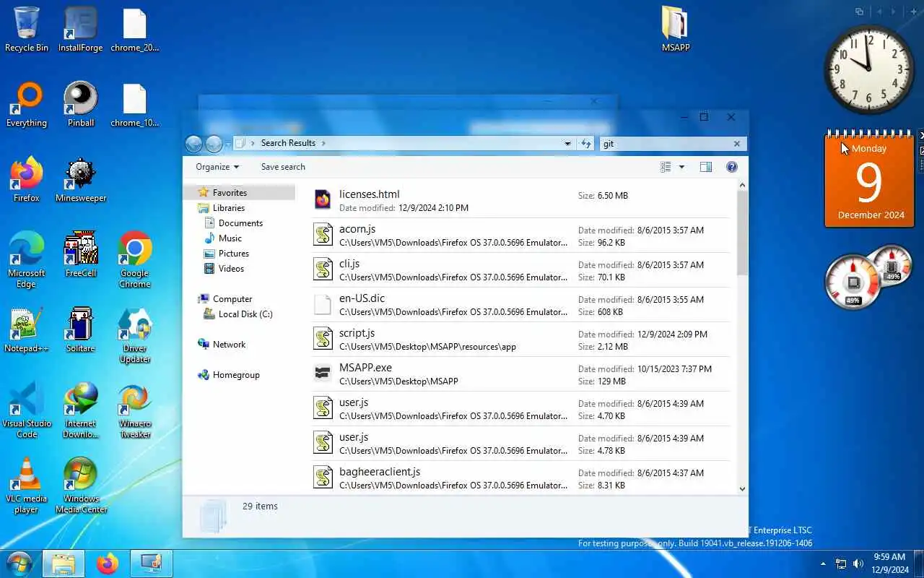Open Music library
The image size is (924, 578).
230,238
